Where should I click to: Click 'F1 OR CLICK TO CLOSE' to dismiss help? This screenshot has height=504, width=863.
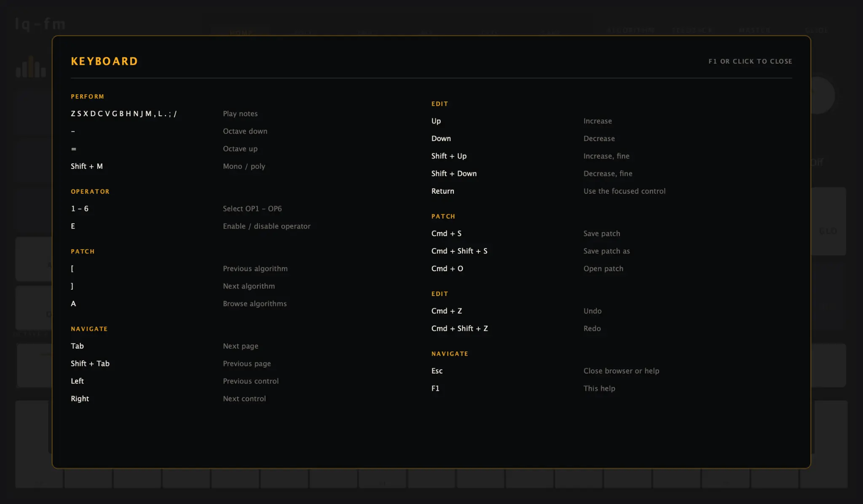(750, 61)
